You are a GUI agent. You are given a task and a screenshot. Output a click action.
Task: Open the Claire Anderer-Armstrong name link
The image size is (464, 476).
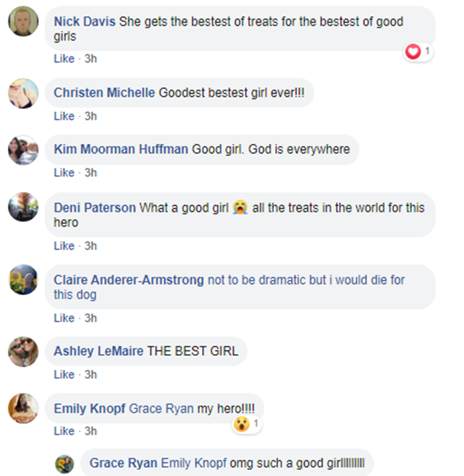pyautogui.click(x=129, y=280)
